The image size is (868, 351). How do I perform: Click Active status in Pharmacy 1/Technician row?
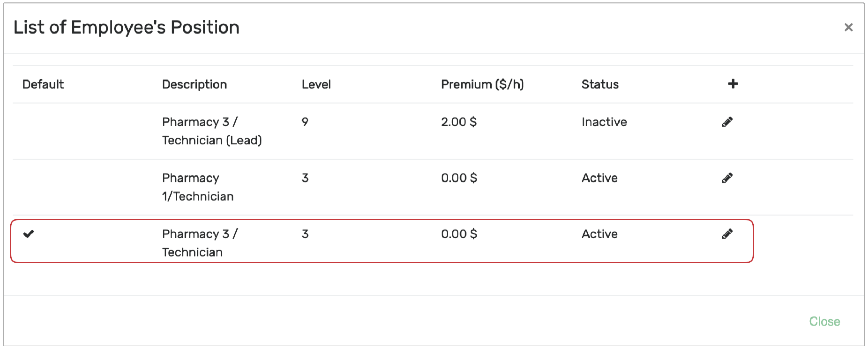pyautogui.click(x=599, y=178)
